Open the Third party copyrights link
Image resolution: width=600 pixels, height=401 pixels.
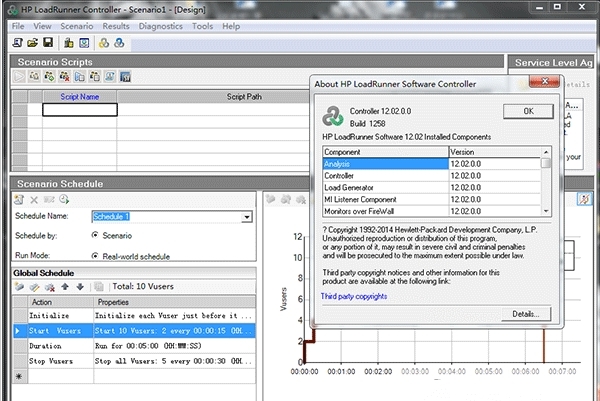pos(354,296)
